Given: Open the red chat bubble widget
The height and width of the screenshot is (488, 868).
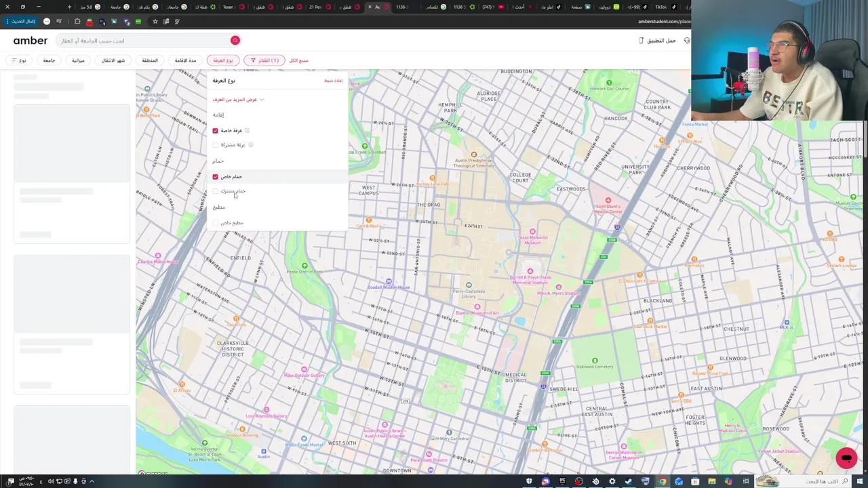Looking at the screenshot, I should click(x=846, y=458).
